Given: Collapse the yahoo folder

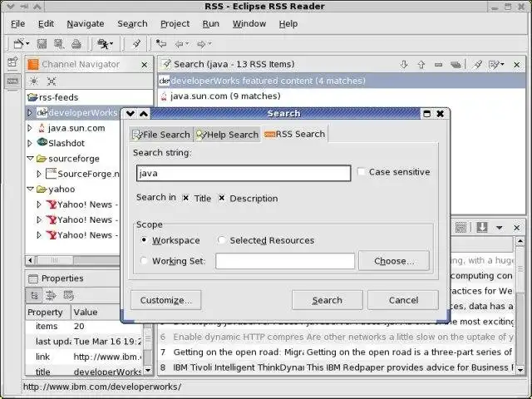Looking at the screenshot, I should tap(30, 189).
